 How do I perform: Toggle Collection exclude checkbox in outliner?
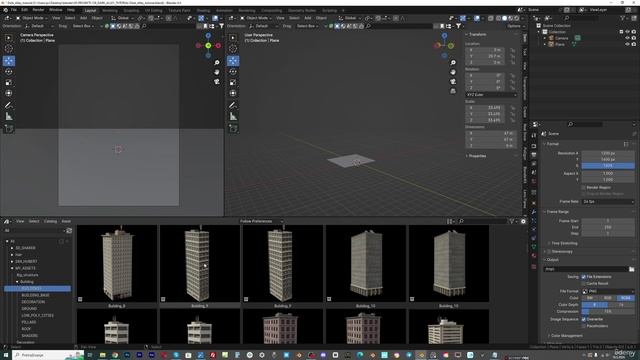(x=621, y=32)
